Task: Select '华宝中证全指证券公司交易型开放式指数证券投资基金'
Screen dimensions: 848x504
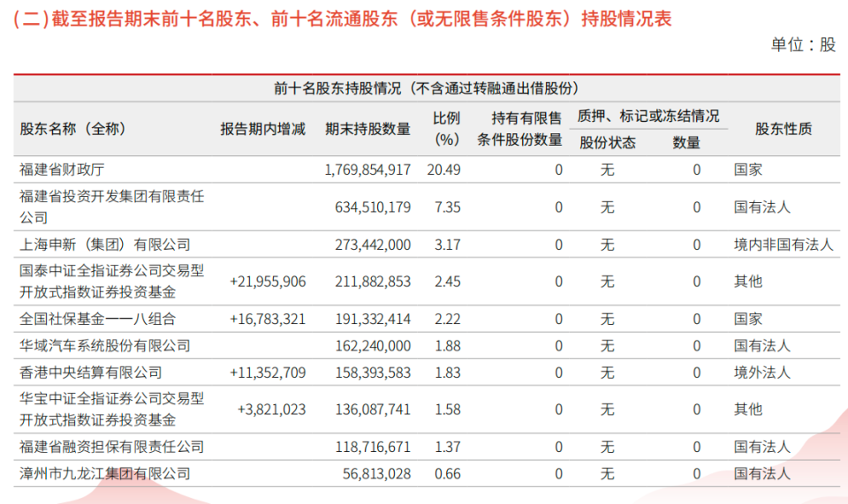Action: (112, 410)
